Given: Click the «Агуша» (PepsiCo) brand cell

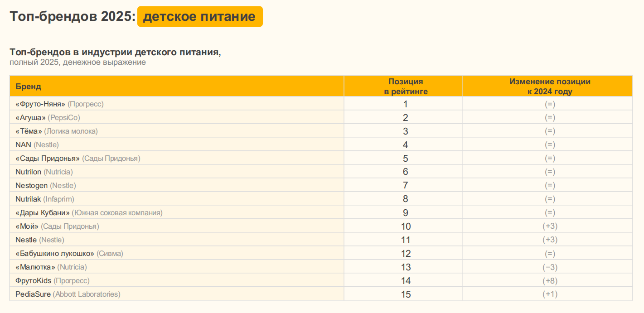Looking at the screenshot, I should (177, 117).
